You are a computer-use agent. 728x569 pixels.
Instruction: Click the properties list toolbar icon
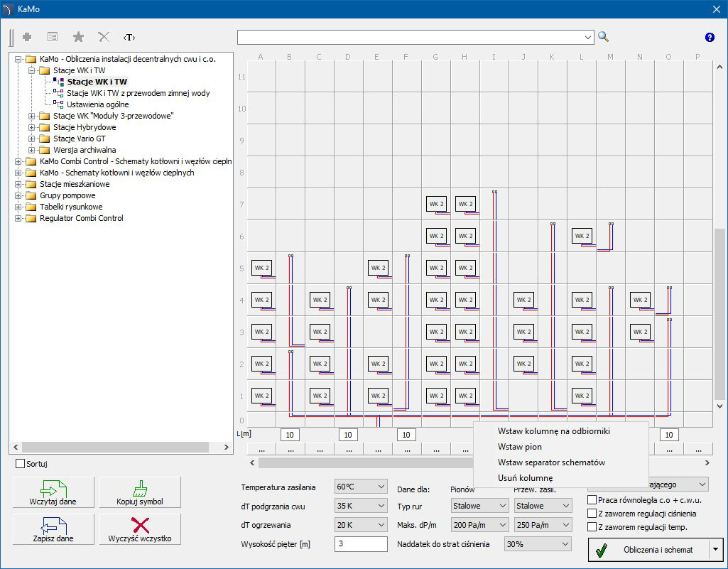(53, 37)
